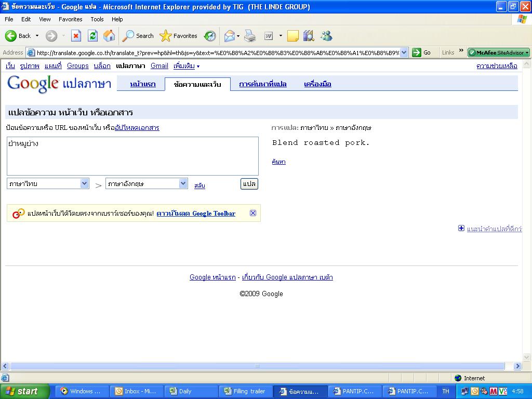Expand the Back button history dropdown arrow
The height and width of the screenshot is (399, 532).
click(37, 36)
